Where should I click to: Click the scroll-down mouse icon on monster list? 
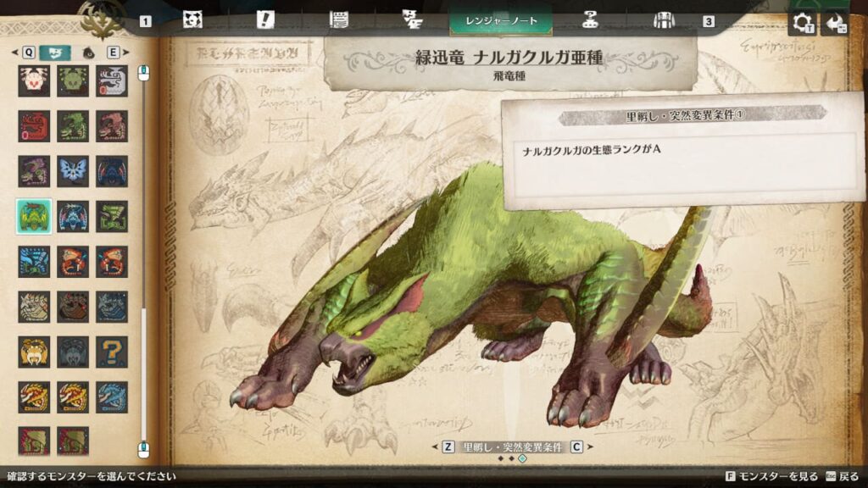143,449
